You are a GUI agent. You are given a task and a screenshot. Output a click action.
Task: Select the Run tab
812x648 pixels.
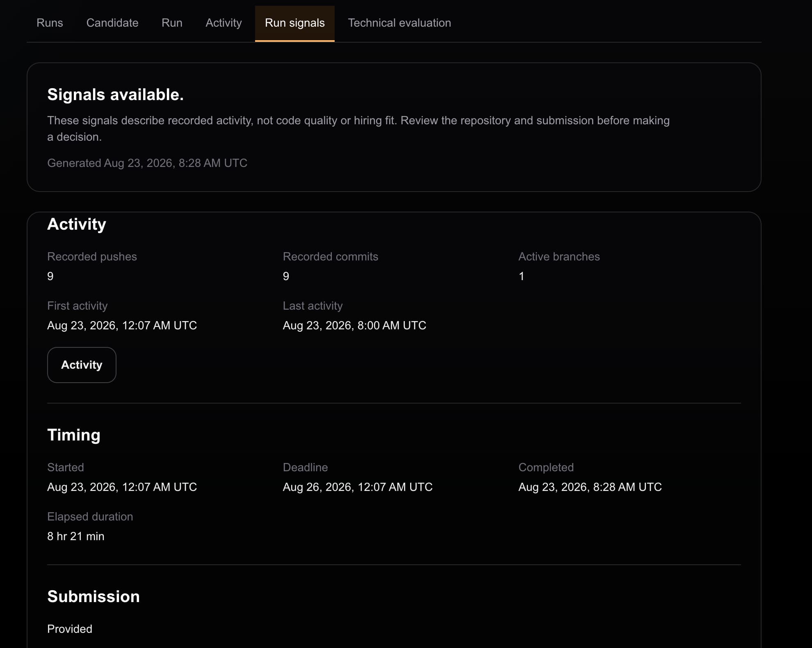(172, 23)
